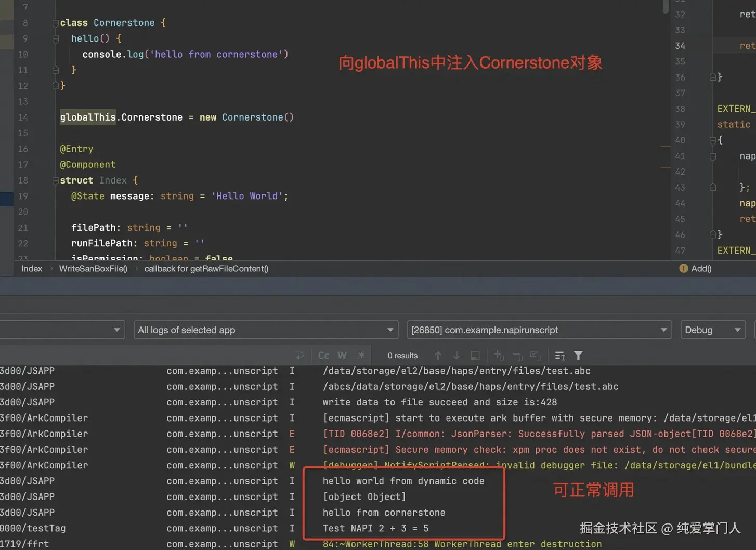Open search results in find window icon
This screenshot has height=550, width=756.
tap(475, 356)
